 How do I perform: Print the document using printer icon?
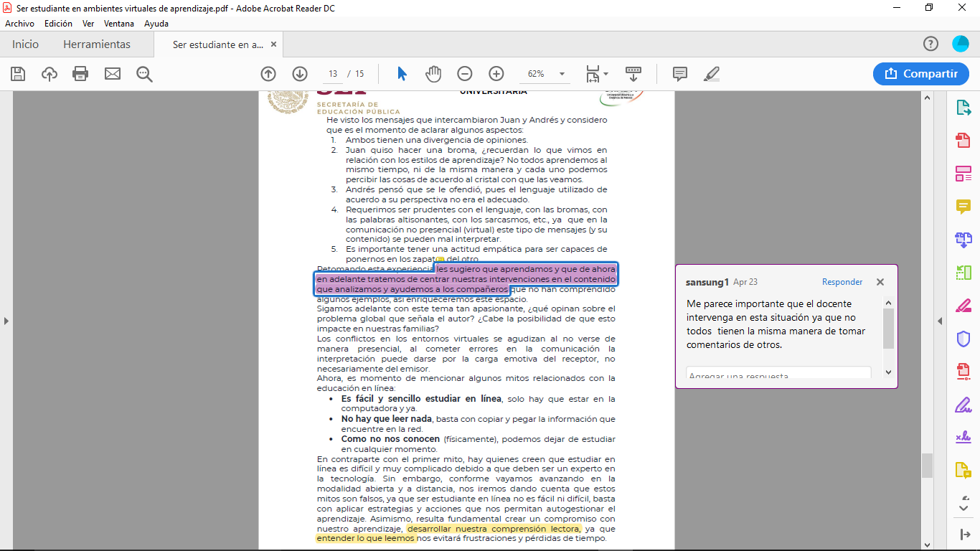click(x=80, y=74)
